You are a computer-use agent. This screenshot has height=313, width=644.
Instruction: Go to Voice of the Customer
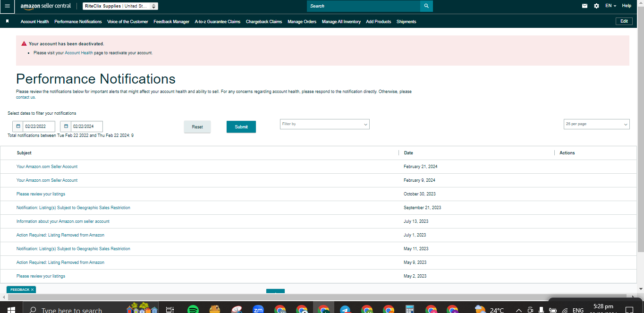click(127, 22)
